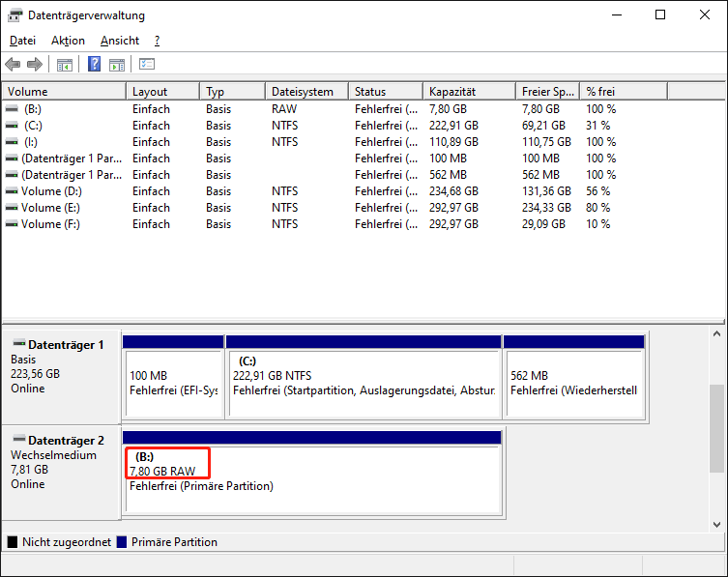The image size is (728, 577).
Task: Toggle the action pane toolbar icon
Action: [x=117, y=65]
